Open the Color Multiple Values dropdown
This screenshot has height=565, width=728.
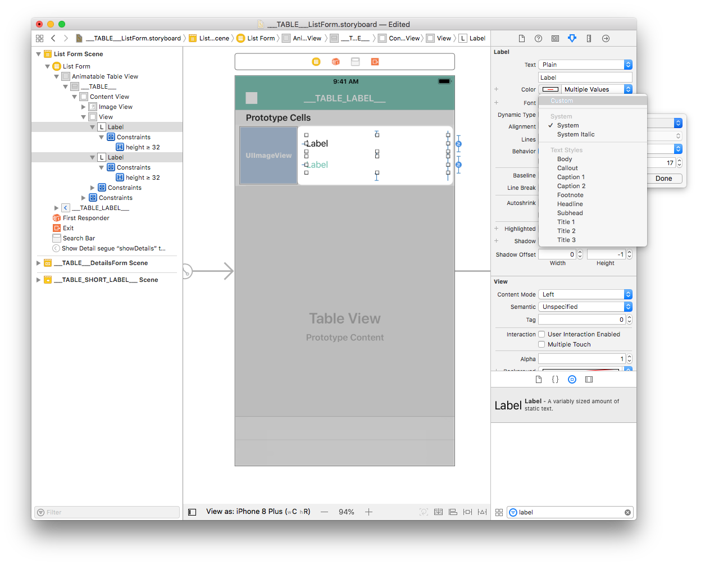(x=597, y=89)
